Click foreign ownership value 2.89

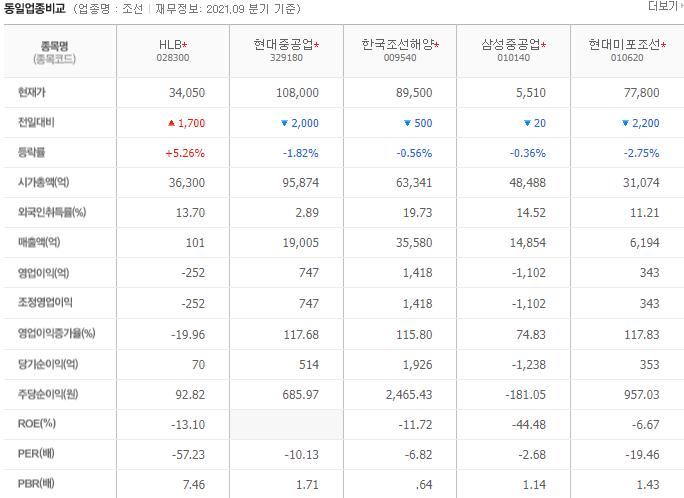(307, 213)
